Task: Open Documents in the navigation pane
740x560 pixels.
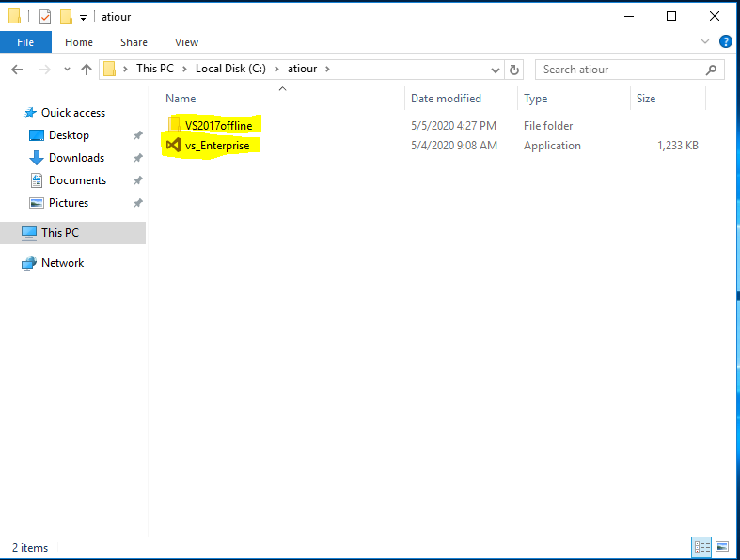Action: tap(77, 180)
